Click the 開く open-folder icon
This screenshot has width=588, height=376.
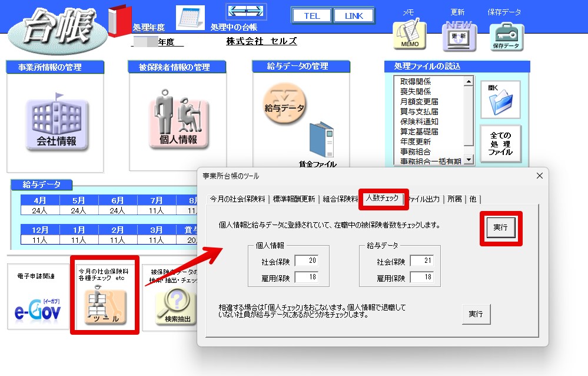tap(500, 100)
